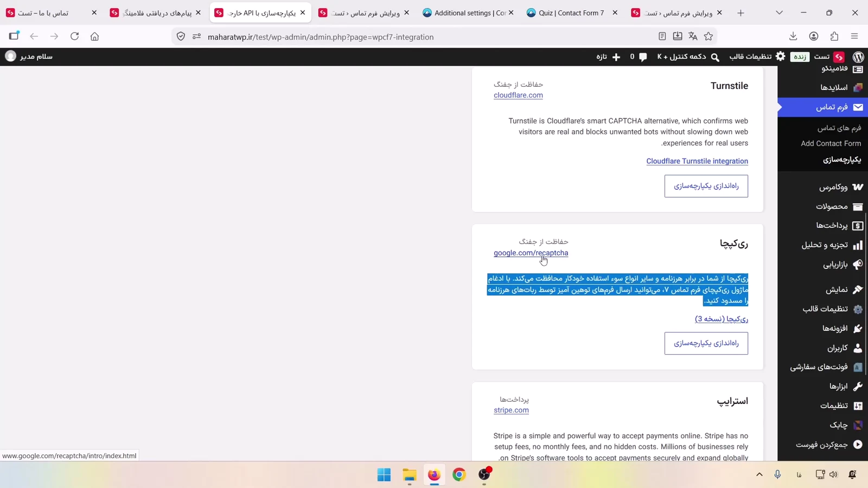Open the WordPress logo menu

pyautogui.click(x=858, y=56)
